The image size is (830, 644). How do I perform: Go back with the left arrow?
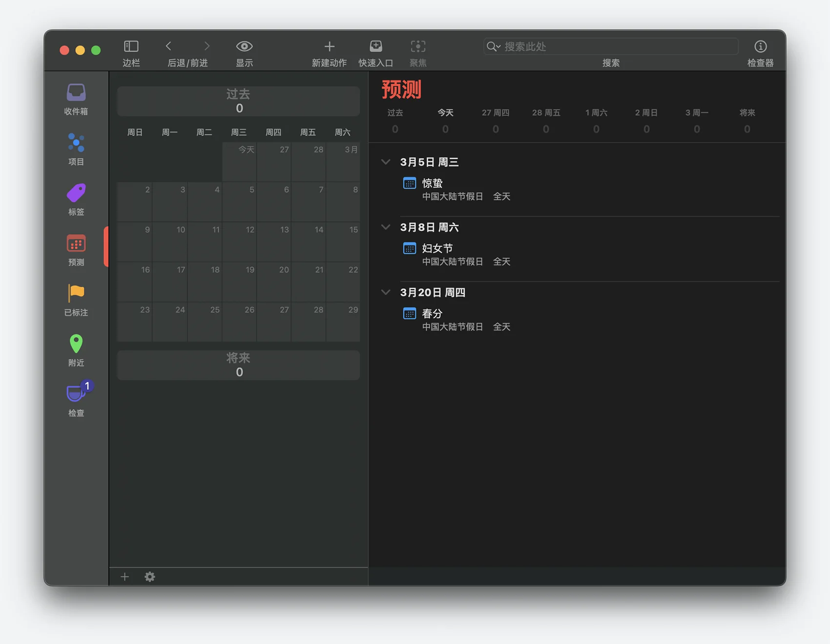168,46
